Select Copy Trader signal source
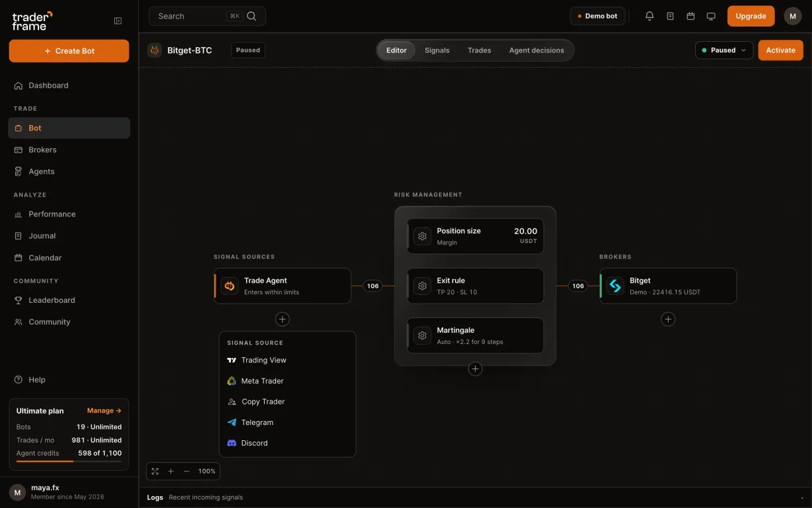Screen dimensions: 812x508 click(287, 402)
